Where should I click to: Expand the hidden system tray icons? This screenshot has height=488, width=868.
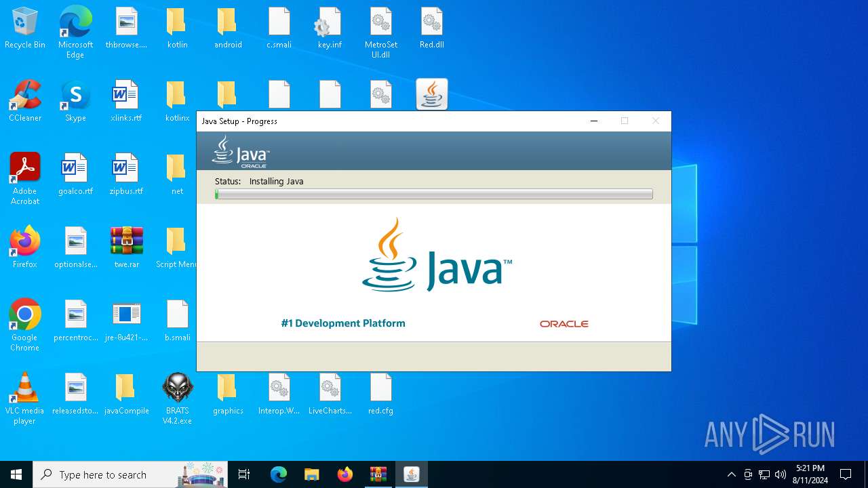(731, 474)
